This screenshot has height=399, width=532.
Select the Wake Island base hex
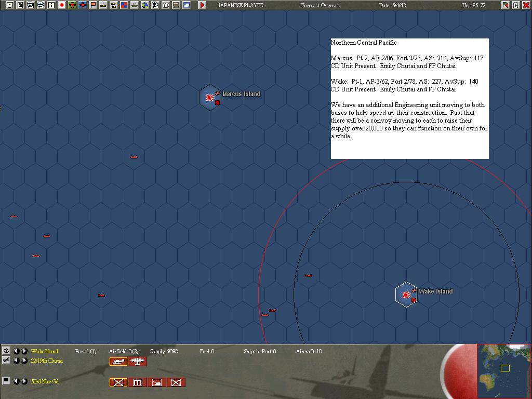[x=406, y=295]
